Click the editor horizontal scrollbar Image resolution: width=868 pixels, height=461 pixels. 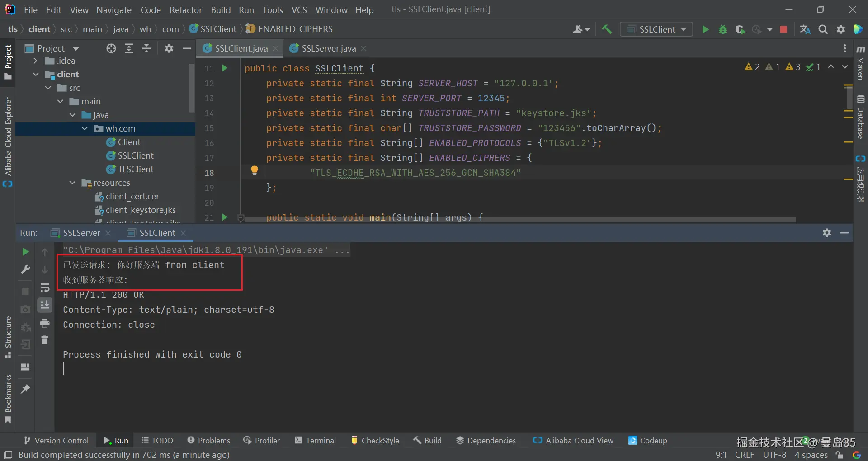pyautogui.click(x=520, y=220)
